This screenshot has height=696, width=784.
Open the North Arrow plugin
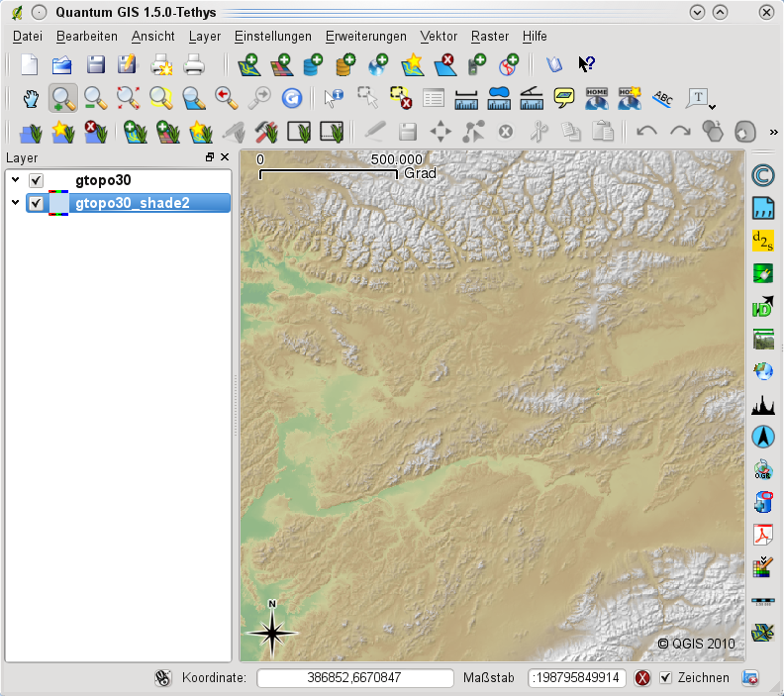point(763,437)
